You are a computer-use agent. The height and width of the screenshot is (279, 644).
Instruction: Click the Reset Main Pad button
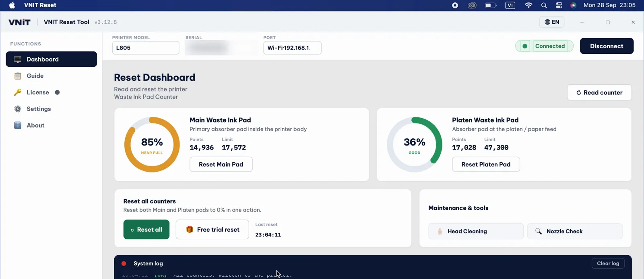[221, 164]
